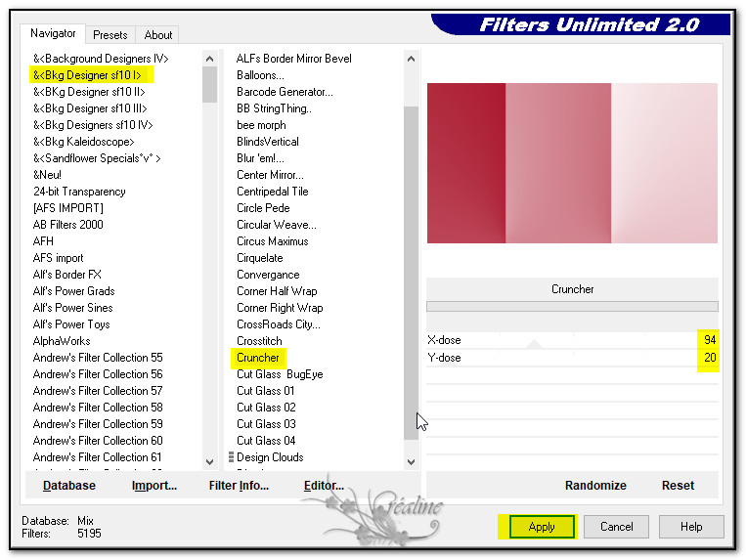Open the Presets tab
The width and height of the screenshot is (746, 560).
(x=110, y=35)
